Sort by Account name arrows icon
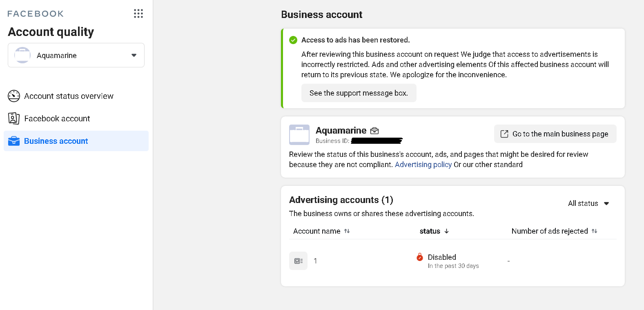This screenshot has height=310, width=644. (347, 231)
